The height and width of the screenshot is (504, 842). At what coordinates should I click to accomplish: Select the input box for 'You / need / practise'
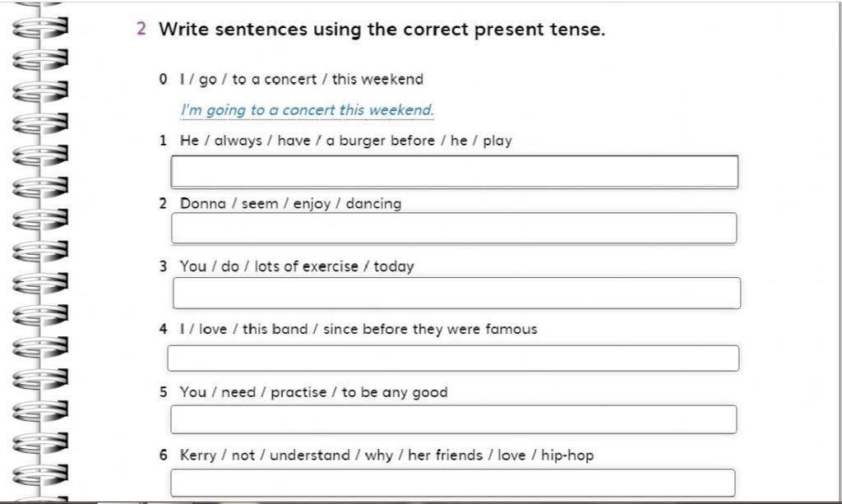point(453,419)
